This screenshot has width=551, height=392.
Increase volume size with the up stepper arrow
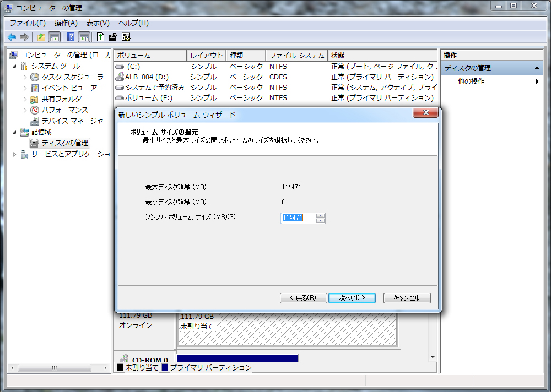click(321, 215)
